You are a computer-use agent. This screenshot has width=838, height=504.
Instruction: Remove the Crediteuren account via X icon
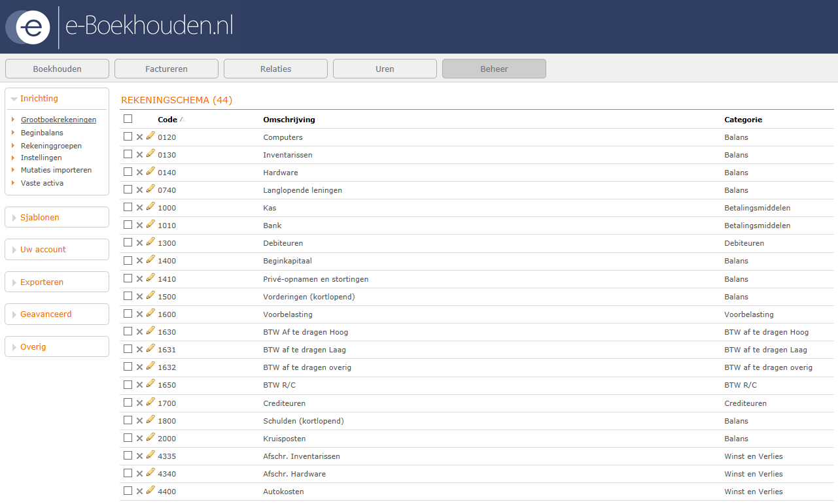[x=139, y=403]
